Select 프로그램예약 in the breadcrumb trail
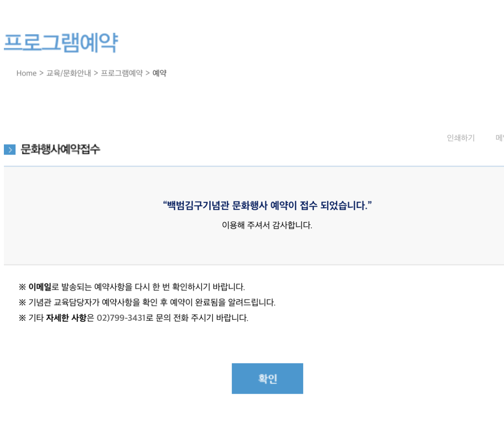This screenshot has height=438, width=504. tap(121, 73)
